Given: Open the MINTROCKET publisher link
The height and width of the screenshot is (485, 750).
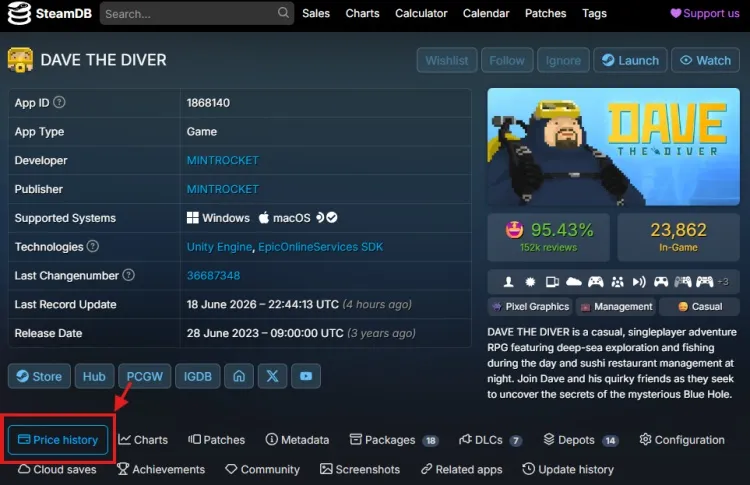Looking at the screenshot, I should tap(222, 189).
